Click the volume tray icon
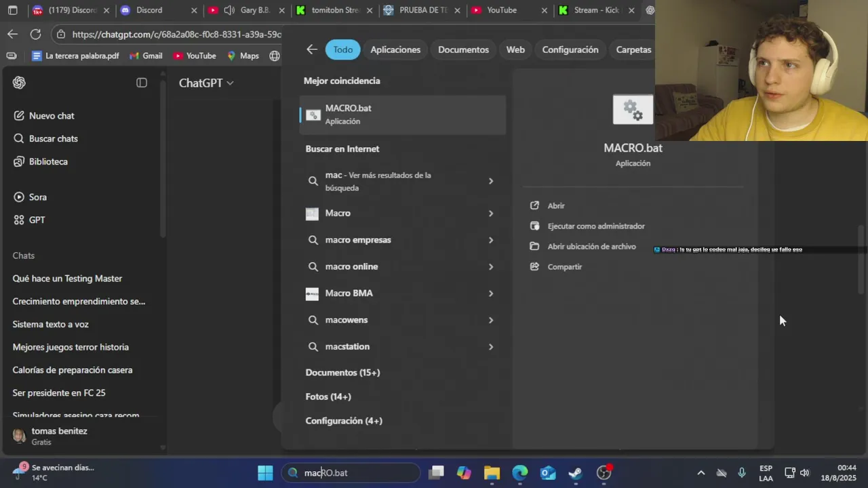The height and width of the screenshot is (488, 868). click(805, 472)
